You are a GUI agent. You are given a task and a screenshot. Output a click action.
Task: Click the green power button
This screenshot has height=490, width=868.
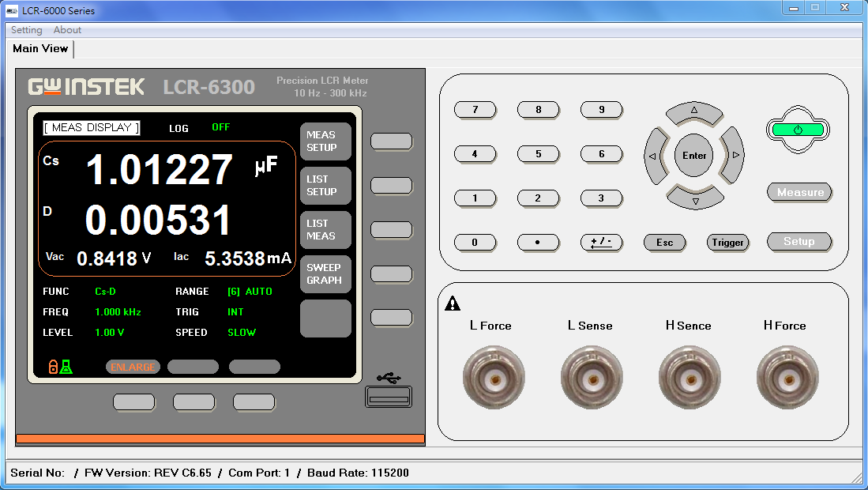pyautogui.click(x=798, y=130)
